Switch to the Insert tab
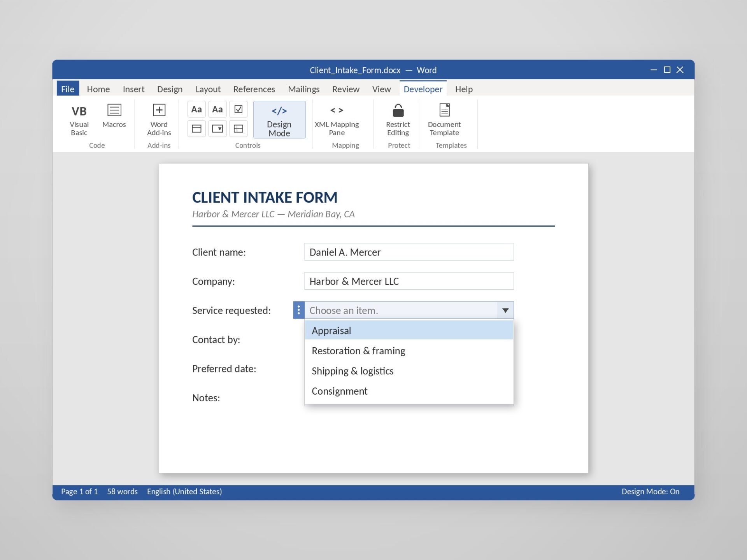747x560 pixels. click(133, 89)
